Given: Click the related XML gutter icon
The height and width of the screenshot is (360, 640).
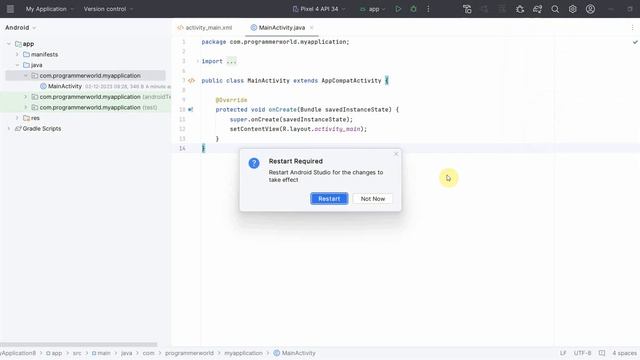Looking at the screenshot, I should tap(191, 80).
